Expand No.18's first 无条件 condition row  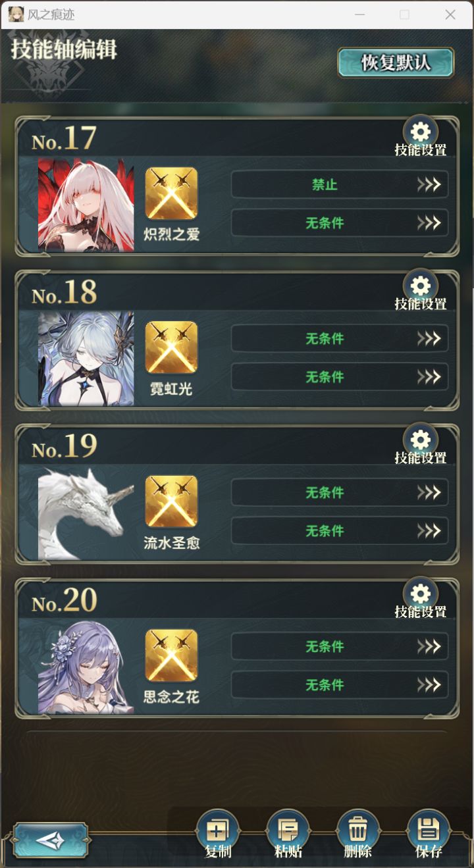pyautogui.click(x=340, y=338)
